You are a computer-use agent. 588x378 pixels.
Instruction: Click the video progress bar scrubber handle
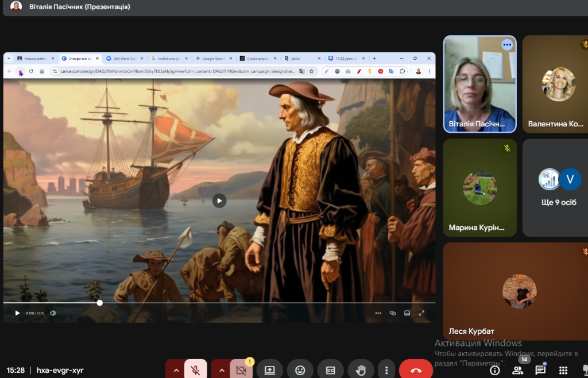(x=99, y=302)
